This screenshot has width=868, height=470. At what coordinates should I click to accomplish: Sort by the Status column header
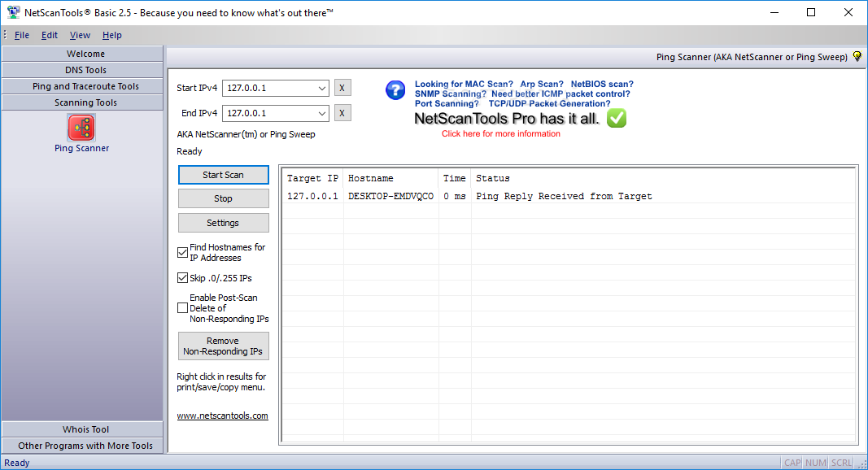point(663,178)
